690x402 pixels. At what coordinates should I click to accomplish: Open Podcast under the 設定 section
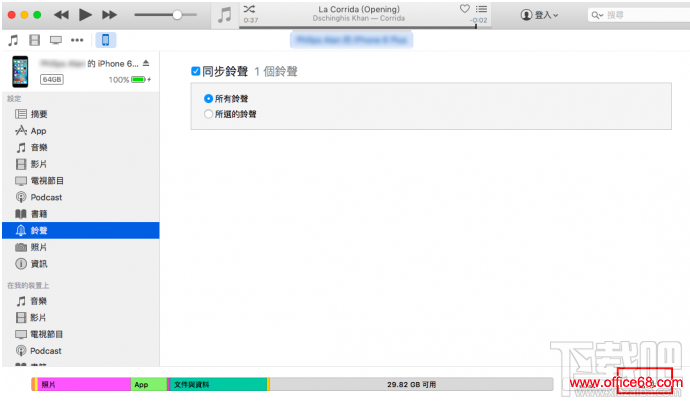coord(81,197)
